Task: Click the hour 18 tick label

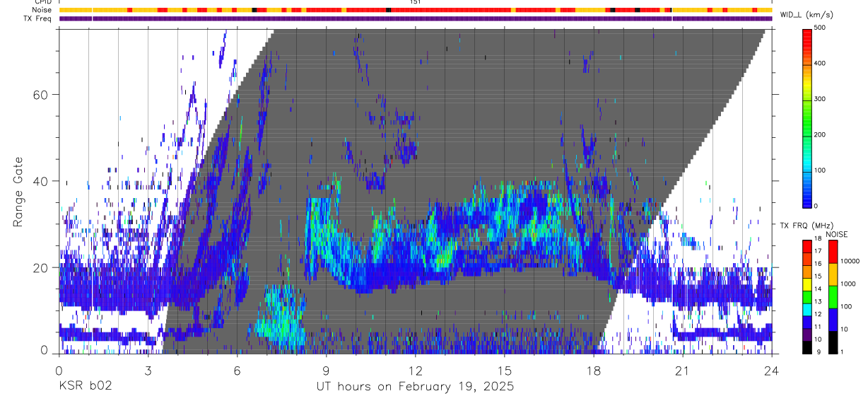Action: click(x=593, y=371)
